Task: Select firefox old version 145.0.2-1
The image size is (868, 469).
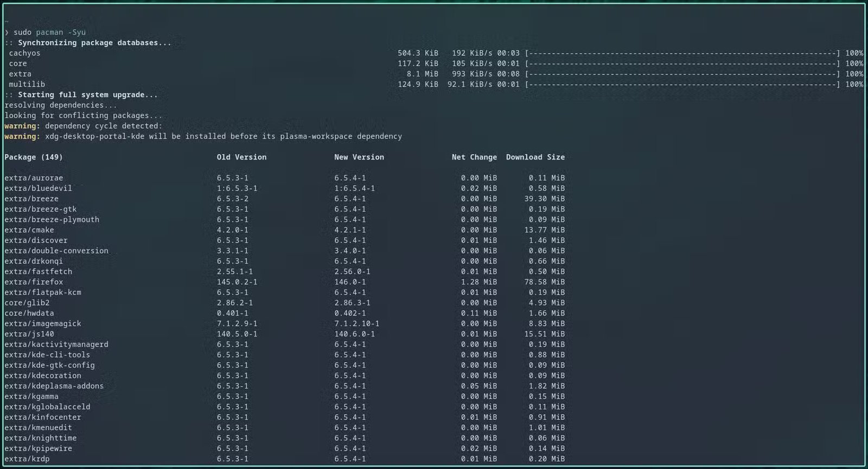Action: [x=237, y=282]
